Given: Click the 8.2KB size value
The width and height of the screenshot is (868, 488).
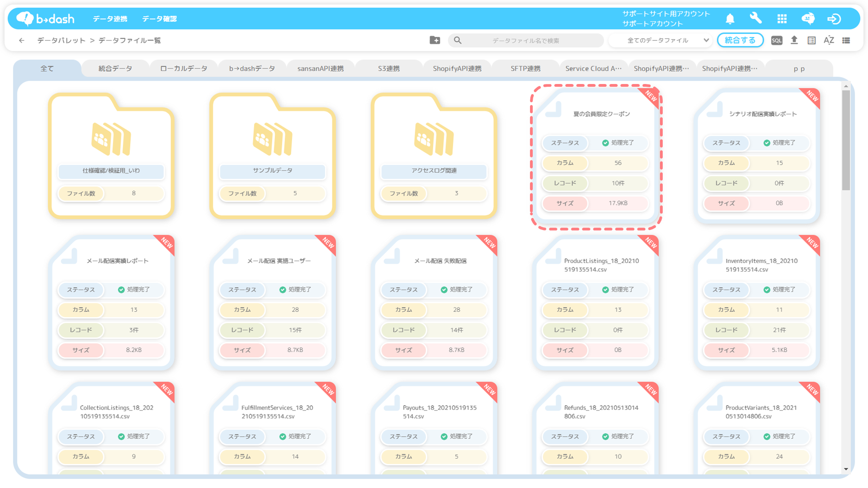Looking at the screenshot, I should (134, 350).
